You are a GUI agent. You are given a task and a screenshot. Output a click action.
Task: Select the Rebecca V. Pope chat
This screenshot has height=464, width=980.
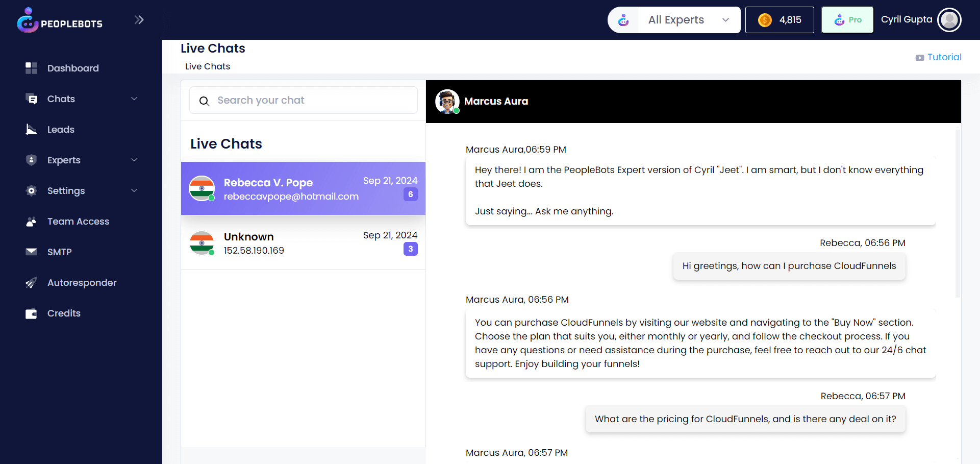303,189
